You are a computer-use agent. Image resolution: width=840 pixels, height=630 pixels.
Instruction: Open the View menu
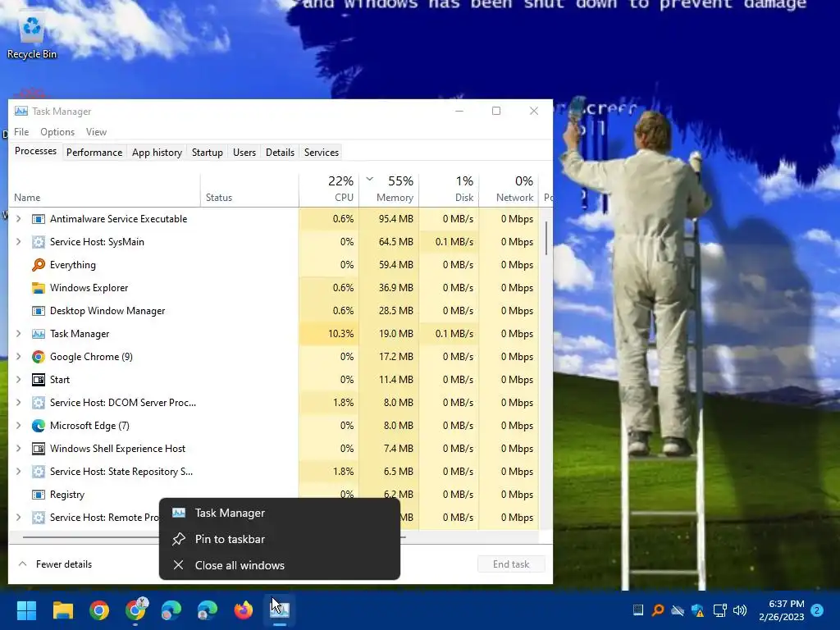pos(97,132)
